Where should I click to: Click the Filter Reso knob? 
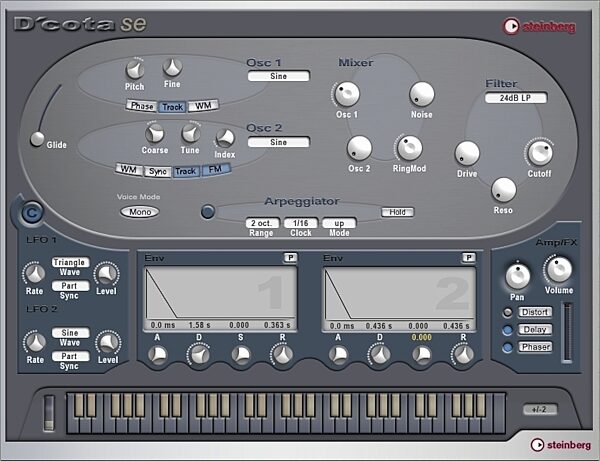click(504, 190)
